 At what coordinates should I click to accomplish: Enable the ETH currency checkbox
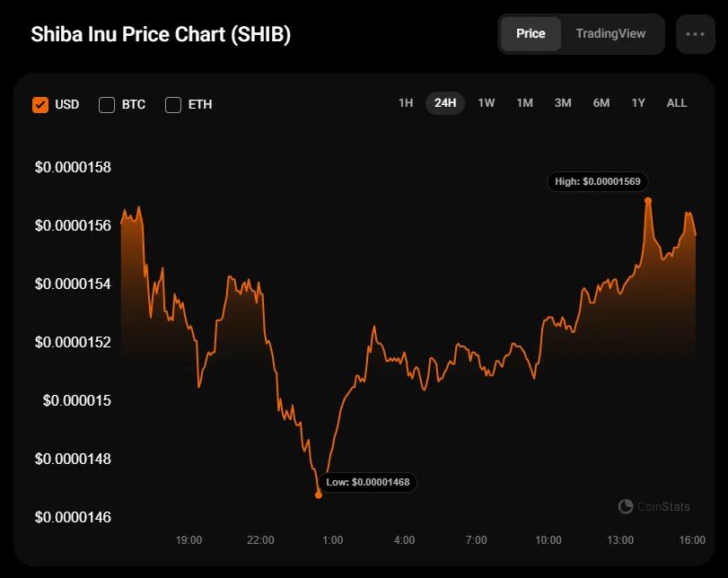point(173,104)
